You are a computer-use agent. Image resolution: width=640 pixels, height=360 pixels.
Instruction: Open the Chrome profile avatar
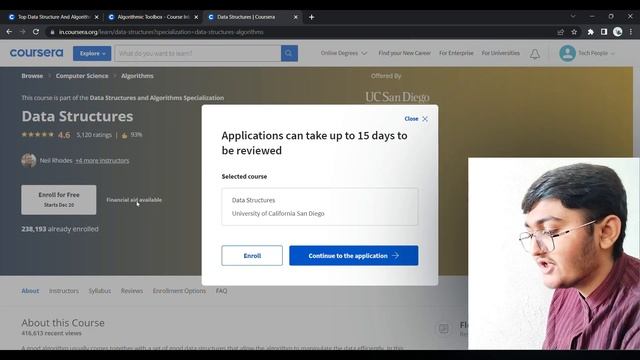(618, 32)
